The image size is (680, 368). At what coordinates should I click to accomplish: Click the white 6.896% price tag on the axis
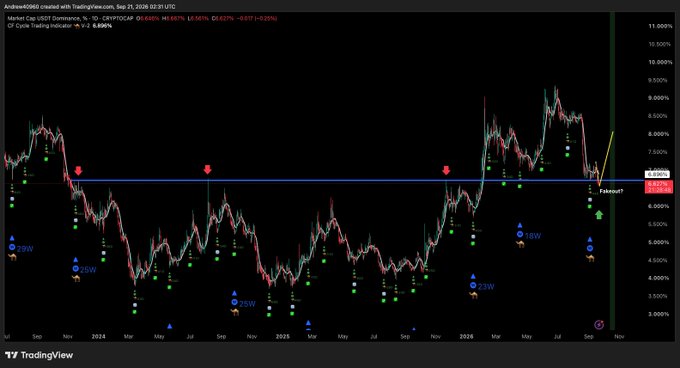657,174
